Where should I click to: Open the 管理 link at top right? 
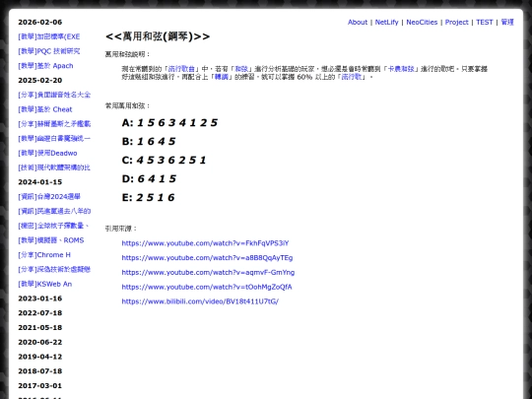tap(507, 22)
